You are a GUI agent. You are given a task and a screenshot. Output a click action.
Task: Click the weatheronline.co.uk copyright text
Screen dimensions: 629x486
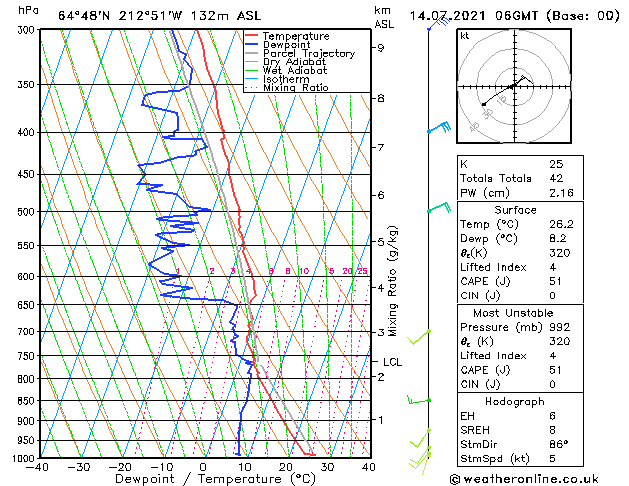524,479
